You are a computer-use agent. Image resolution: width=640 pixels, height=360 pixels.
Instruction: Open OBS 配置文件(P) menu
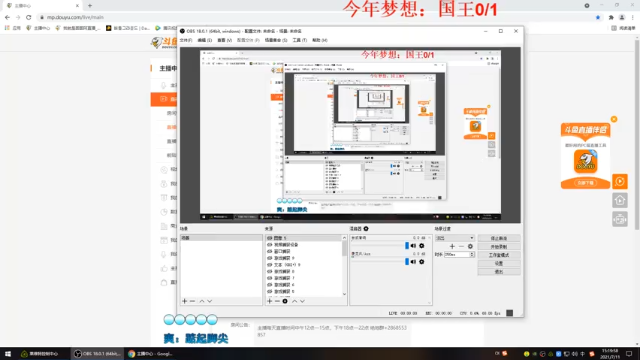click(248, 40)
